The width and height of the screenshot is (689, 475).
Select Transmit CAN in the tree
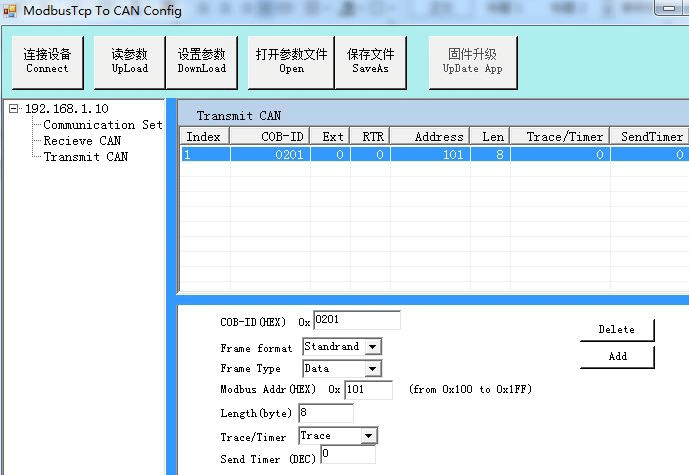click(85, 157)
